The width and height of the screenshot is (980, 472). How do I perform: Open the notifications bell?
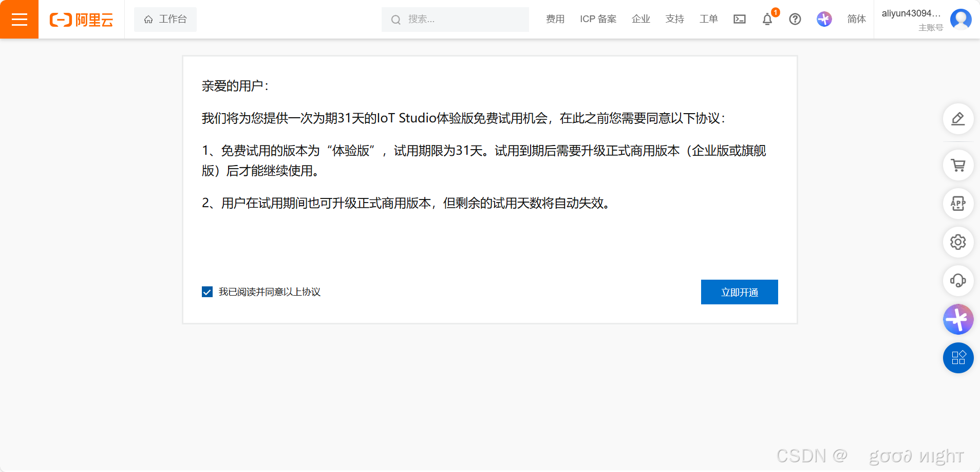pos(767,19)
